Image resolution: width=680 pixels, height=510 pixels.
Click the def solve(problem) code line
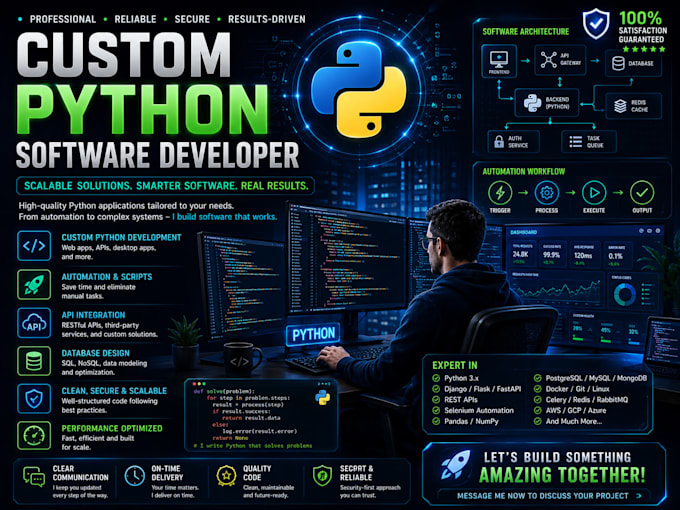coord(224,391)
